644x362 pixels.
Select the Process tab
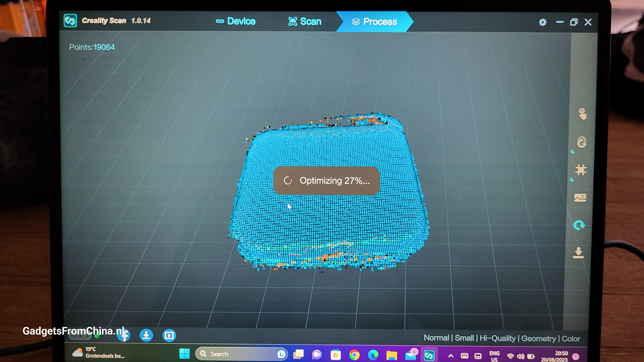pyautogui.click(x=374, y=22)
